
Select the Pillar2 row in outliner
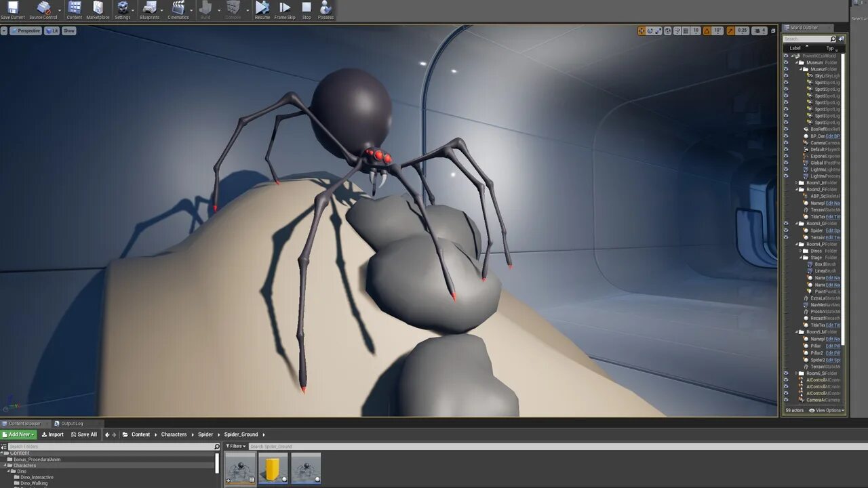tap(812, 353)
